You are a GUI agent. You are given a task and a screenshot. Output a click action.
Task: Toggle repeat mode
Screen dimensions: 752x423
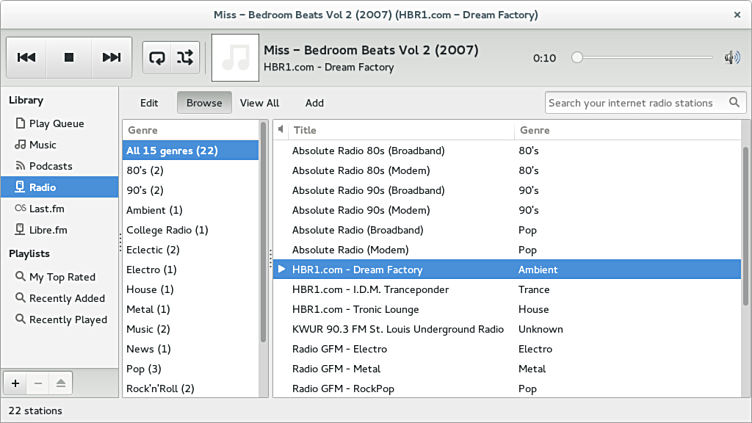[157, 58]
